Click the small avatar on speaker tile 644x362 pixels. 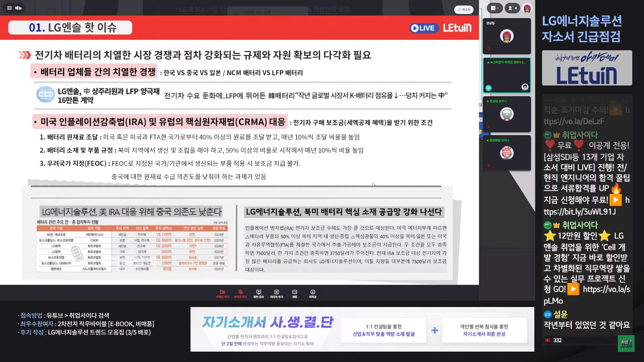525,87
